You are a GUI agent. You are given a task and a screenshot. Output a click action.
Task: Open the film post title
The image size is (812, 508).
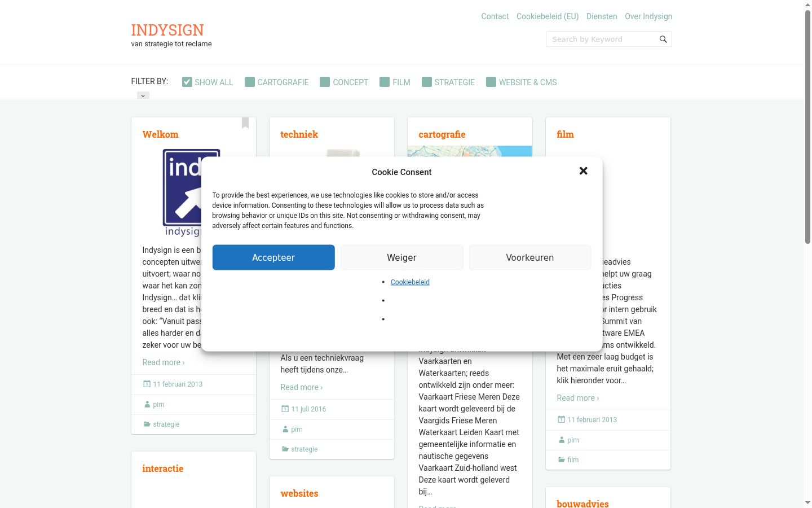tap(566, 134)
